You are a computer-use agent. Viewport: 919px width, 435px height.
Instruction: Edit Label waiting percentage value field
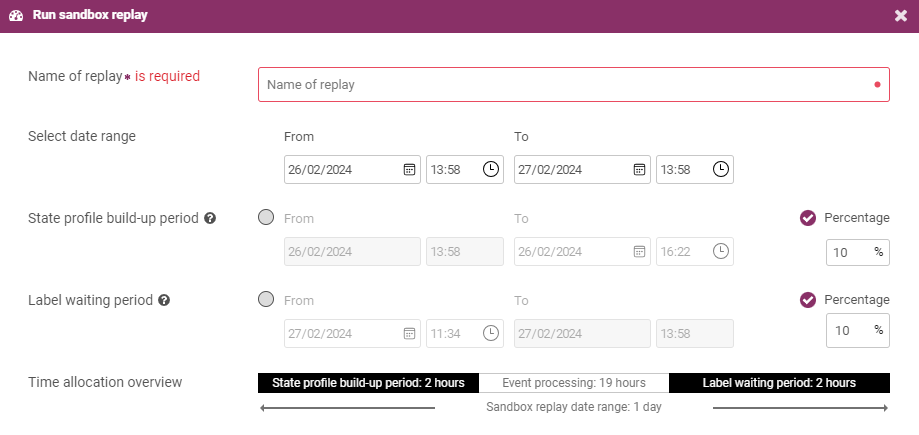(x=857, y=330)
